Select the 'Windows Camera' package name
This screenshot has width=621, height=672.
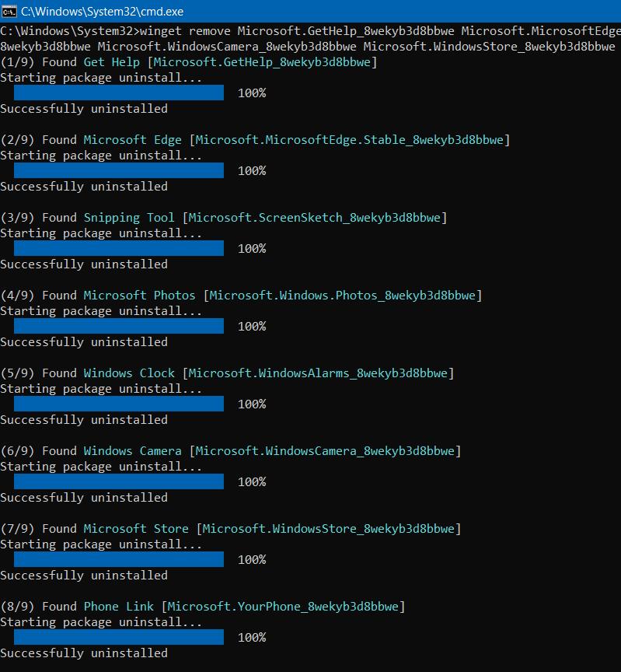tap(132, 451)
